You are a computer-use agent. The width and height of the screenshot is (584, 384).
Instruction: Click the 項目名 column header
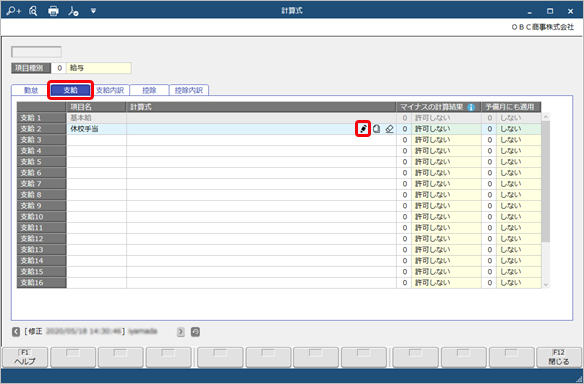[x=96, y=107]
